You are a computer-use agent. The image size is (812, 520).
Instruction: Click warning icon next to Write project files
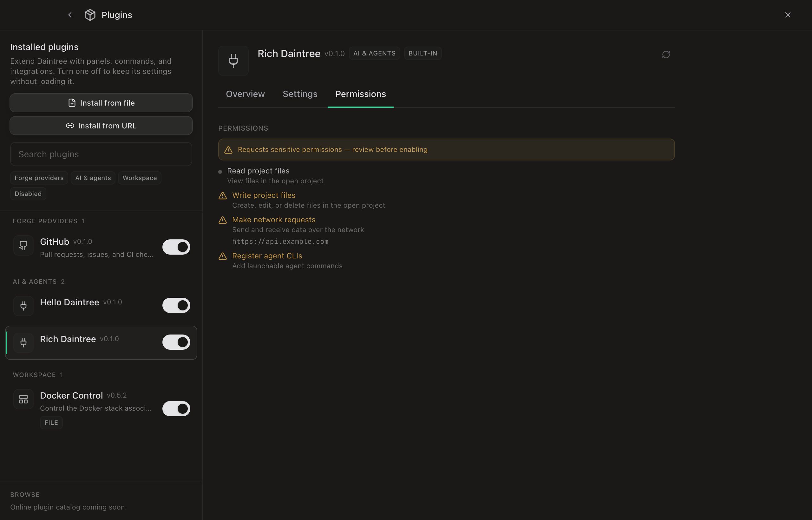point(223,196)
